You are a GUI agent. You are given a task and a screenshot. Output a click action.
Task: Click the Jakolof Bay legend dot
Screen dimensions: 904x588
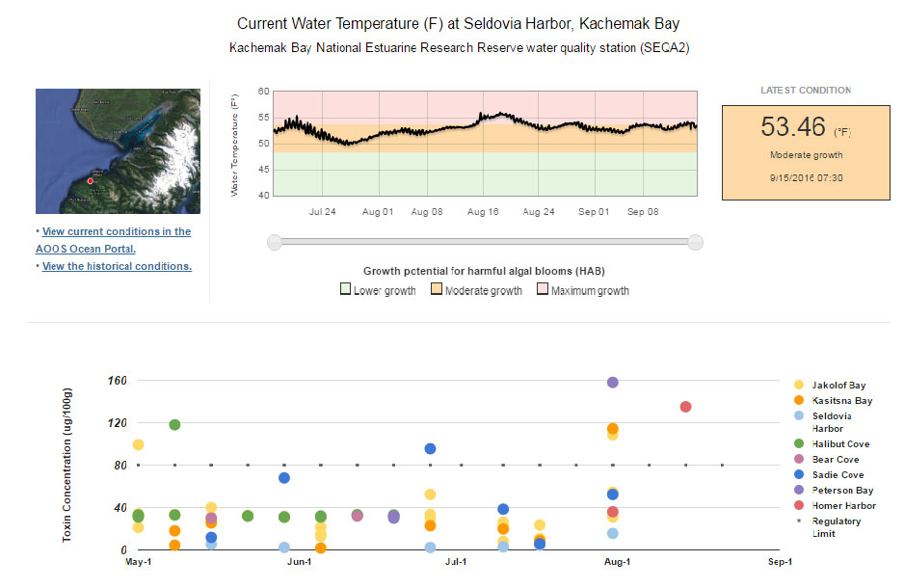797,385
